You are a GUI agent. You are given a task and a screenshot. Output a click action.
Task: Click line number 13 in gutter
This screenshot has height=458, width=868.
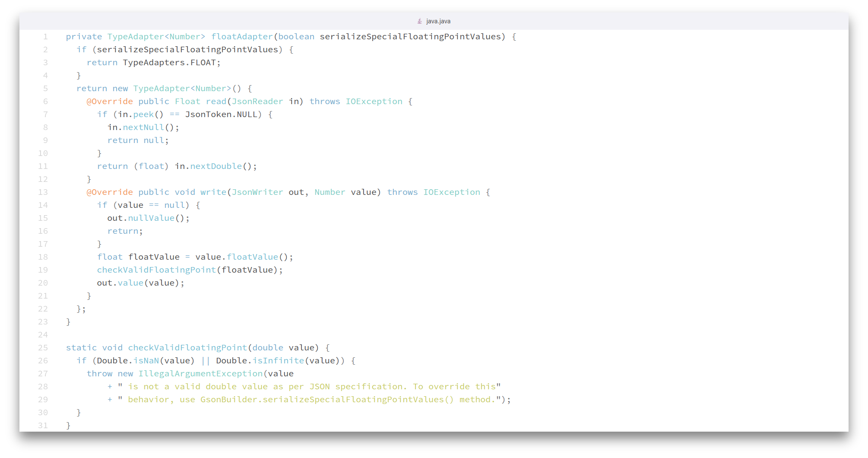pyautogui.click(x=43, y=192)
